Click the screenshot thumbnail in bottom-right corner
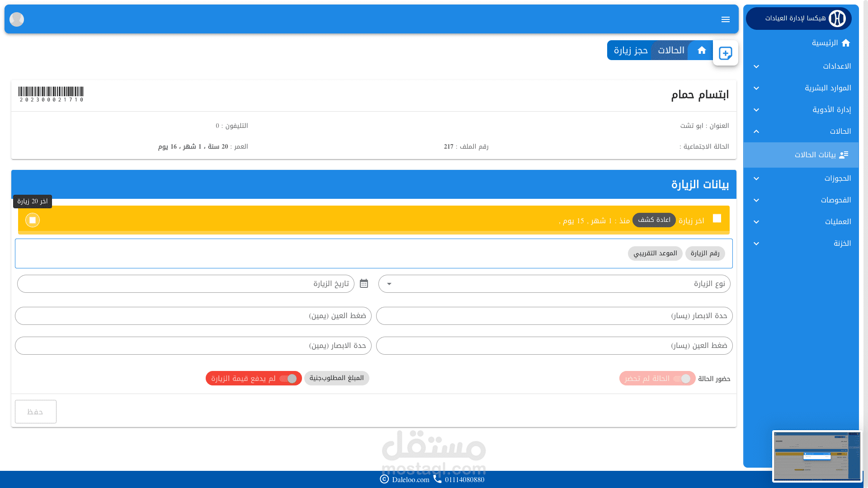 tap(816, 455)
